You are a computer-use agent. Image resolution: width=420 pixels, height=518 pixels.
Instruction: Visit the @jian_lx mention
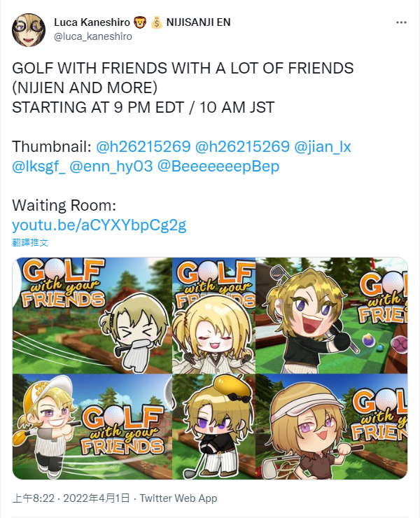click(x=322, y=146)
